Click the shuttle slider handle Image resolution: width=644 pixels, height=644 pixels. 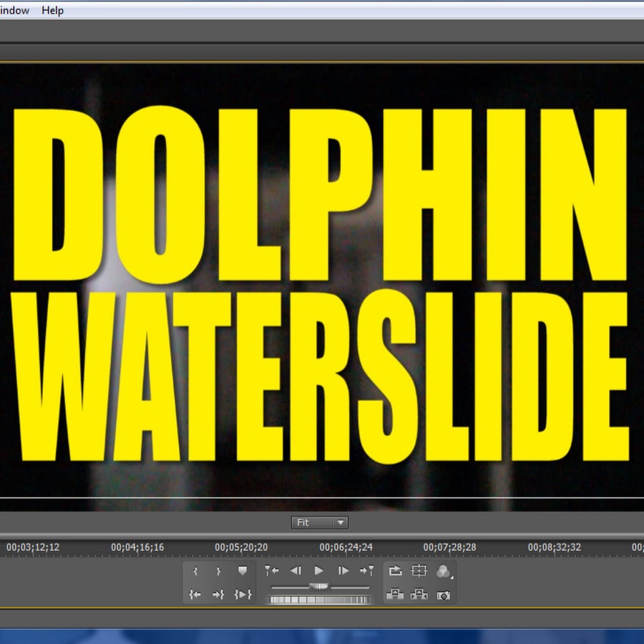[x=319, y=587]
